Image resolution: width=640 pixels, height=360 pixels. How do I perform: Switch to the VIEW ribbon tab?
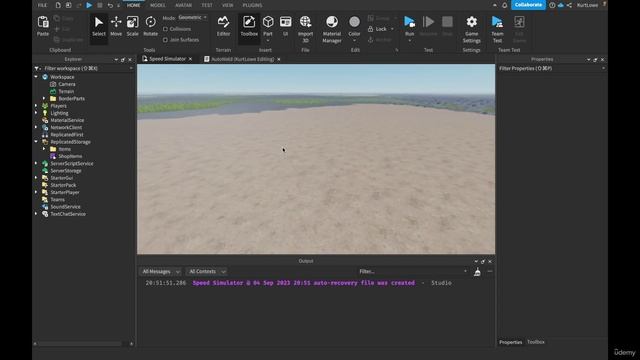coord(227,5)
